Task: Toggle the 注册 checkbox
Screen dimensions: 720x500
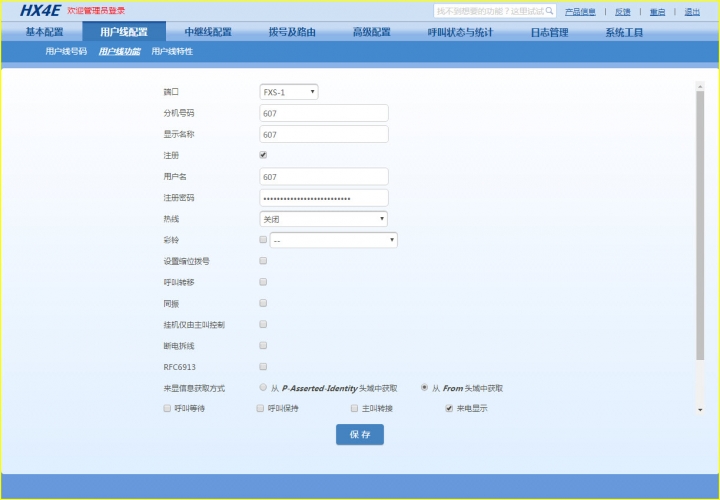Action: [263, 155]
